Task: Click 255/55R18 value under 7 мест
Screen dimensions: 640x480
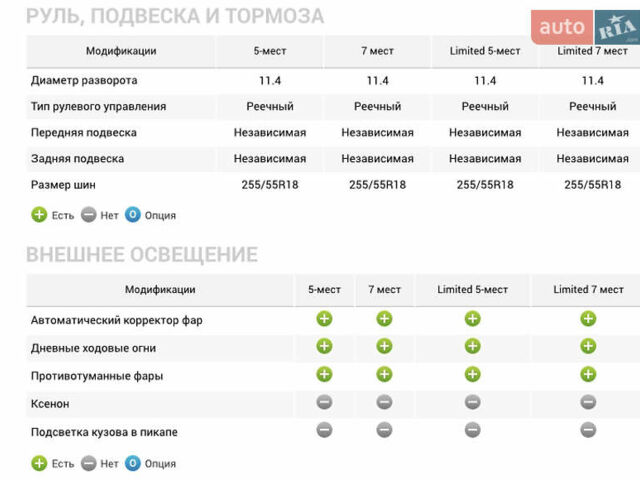Action: pyautogui.click(x=378, y=185)
